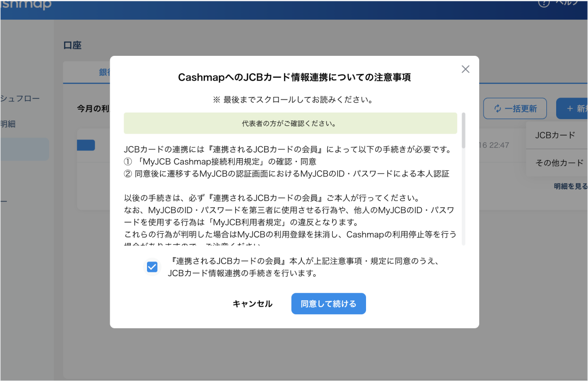Image resolution: width=588 pixels, height=381 pixels.
Task: Click the plus icon on 新規 button
Action: (570, 109)
